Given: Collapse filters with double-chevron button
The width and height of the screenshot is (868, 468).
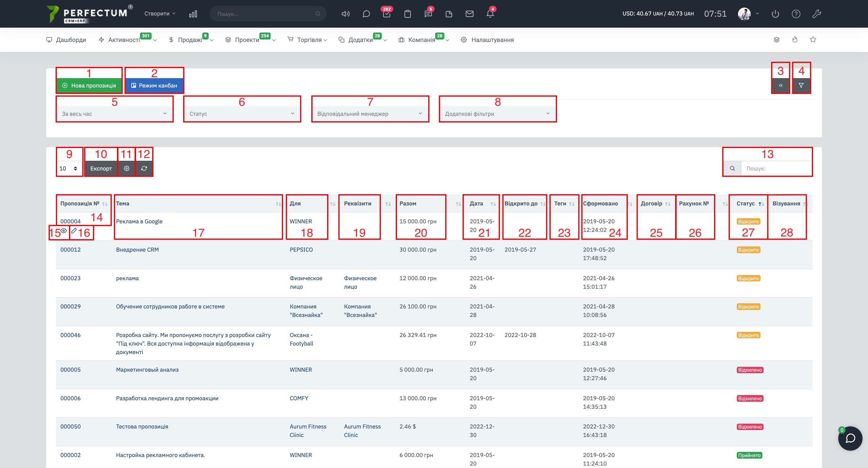Looking at the screenshot, I should (x=781, y=85).
